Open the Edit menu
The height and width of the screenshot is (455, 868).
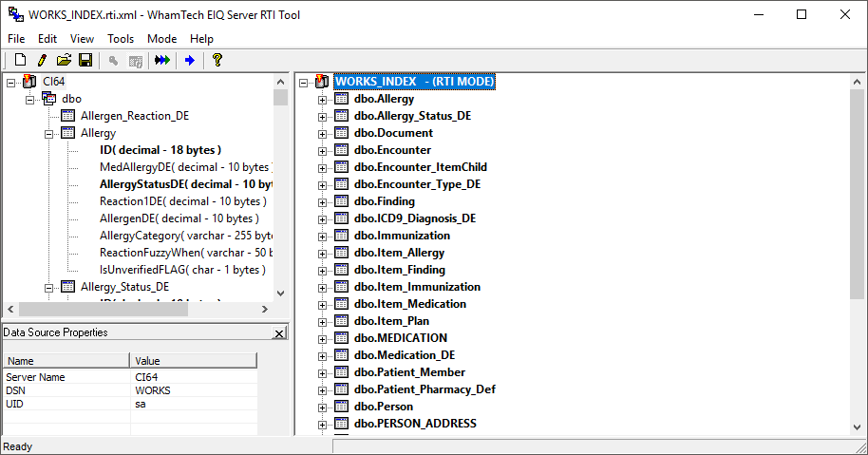click(x=47, y=39)
